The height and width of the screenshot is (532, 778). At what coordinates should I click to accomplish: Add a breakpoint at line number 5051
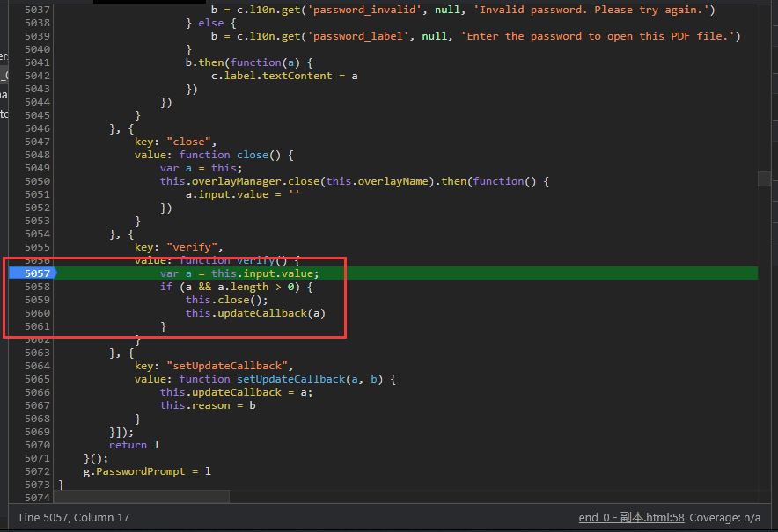37,194
